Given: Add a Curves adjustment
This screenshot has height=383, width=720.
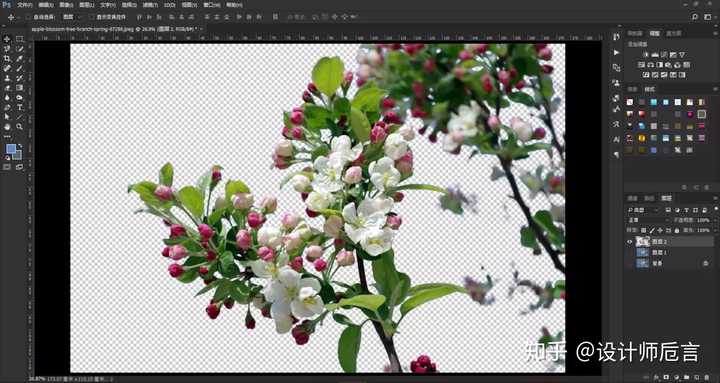Looking at the screenshot, I should (x=664, y=55).
